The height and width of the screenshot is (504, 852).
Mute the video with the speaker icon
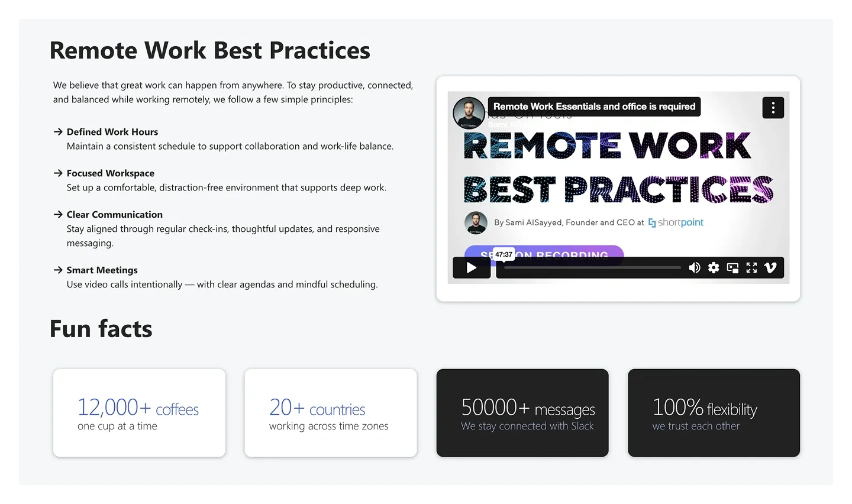[695, 267]
